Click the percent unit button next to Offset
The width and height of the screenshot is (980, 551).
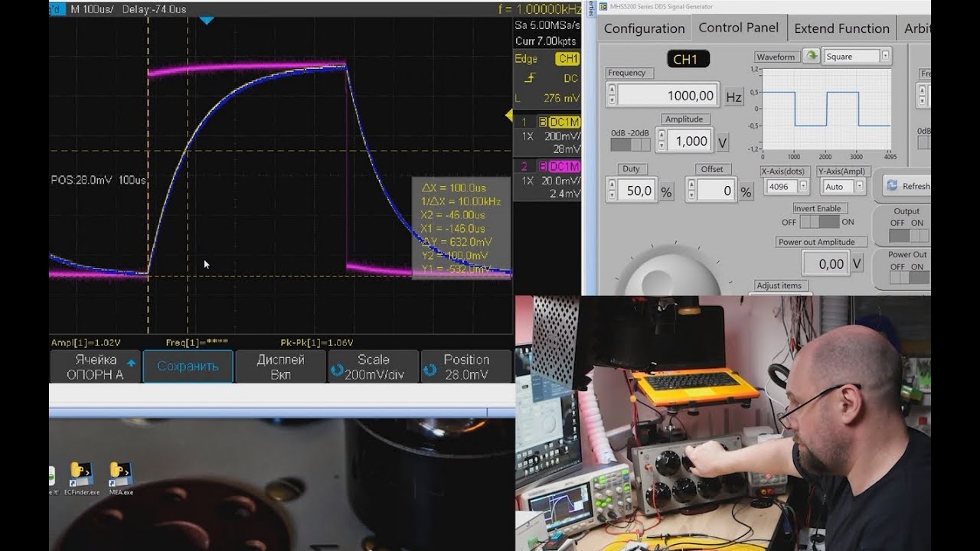pyautogui.click(x=745, y=191)
